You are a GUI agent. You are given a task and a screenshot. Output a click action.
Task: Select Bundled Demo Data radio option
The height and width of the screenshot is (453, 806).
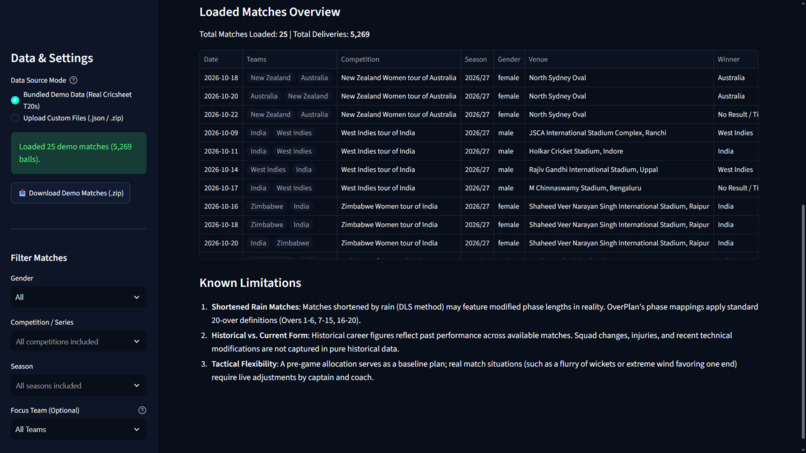15,100
